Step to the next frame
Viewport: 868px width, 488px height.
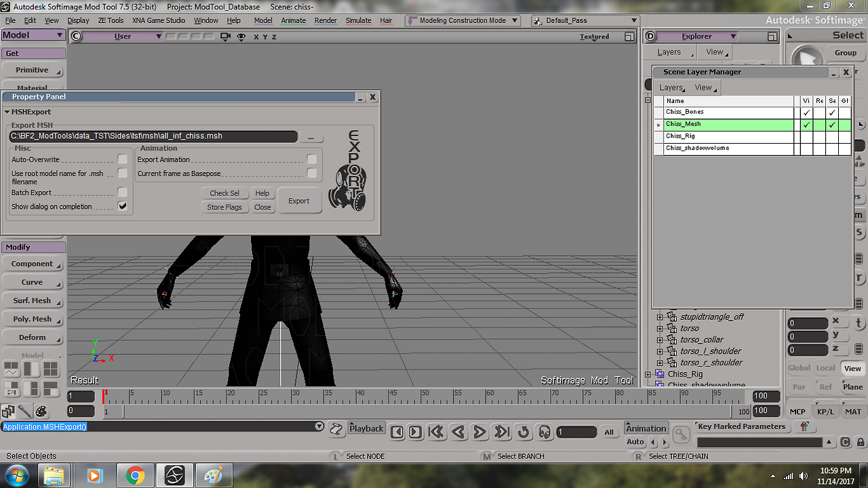[x=415, y=432]
